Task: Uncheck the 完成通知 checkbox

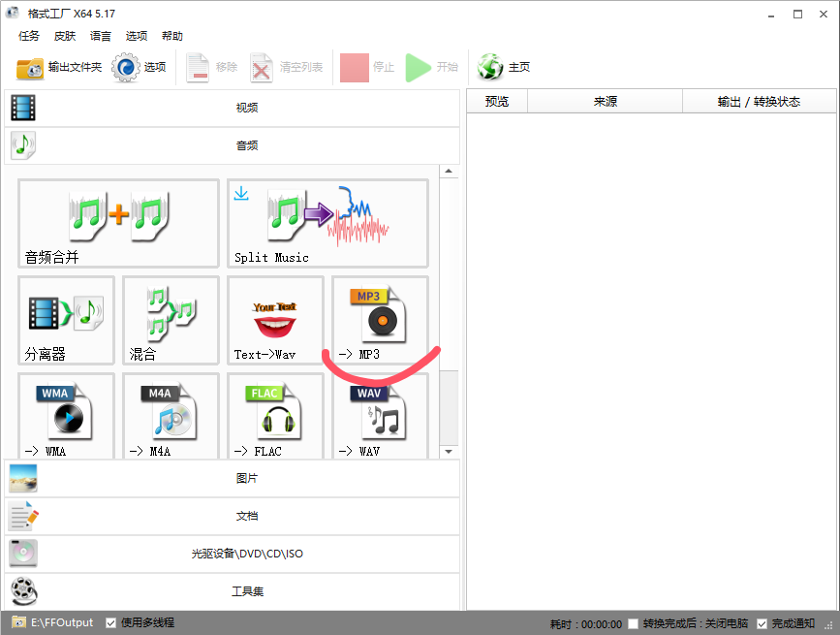Action: point(762,623)
